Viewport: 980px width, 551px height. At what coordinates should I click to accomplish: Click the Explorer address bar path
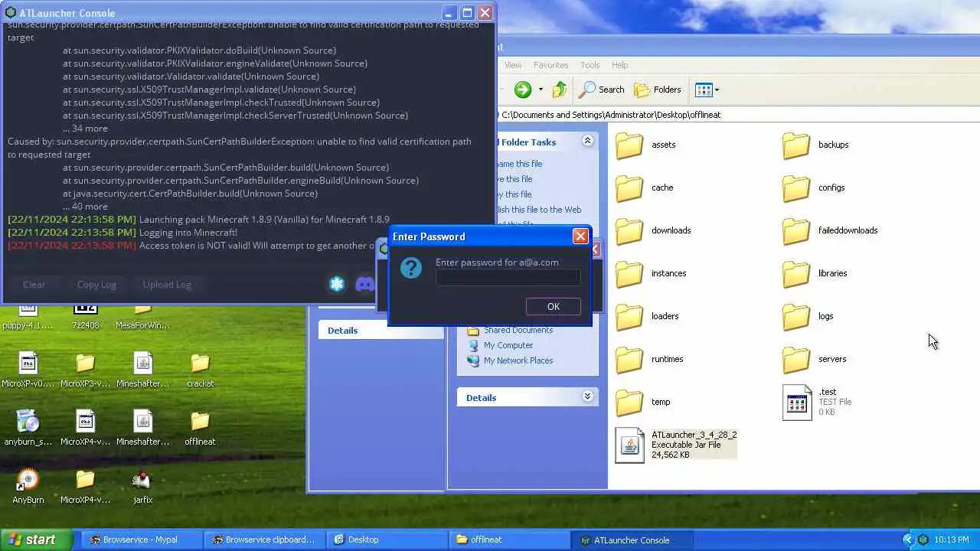[x=611, y=115]
